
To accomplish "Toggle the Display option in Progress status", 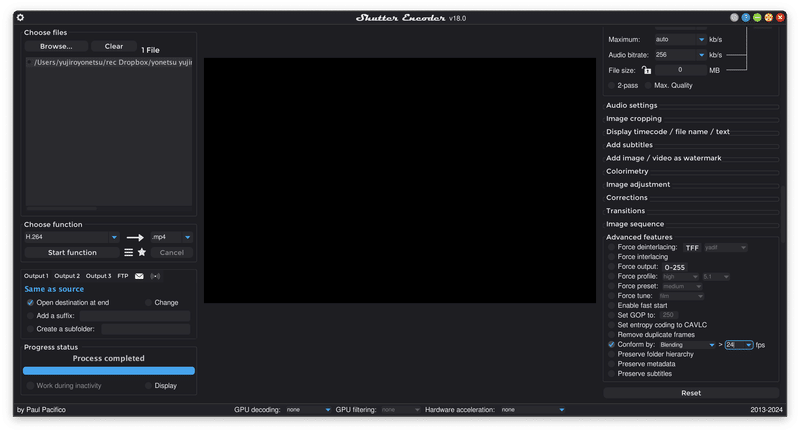I will coord(148,386).
